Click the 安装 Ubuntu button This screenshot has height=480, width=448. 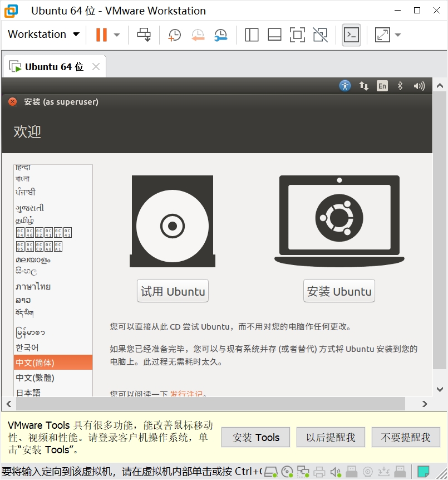click(x=339, y=291)
